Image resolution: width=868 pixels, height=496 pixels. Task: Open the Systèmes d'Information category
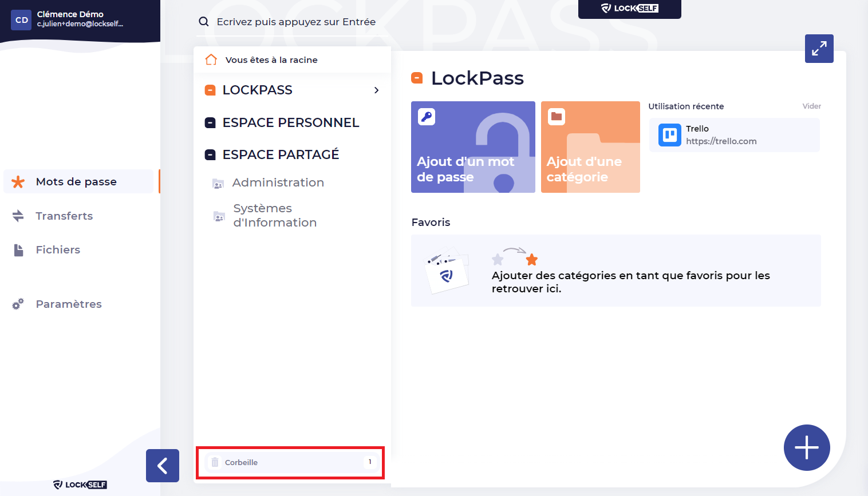tap(275, 215)
